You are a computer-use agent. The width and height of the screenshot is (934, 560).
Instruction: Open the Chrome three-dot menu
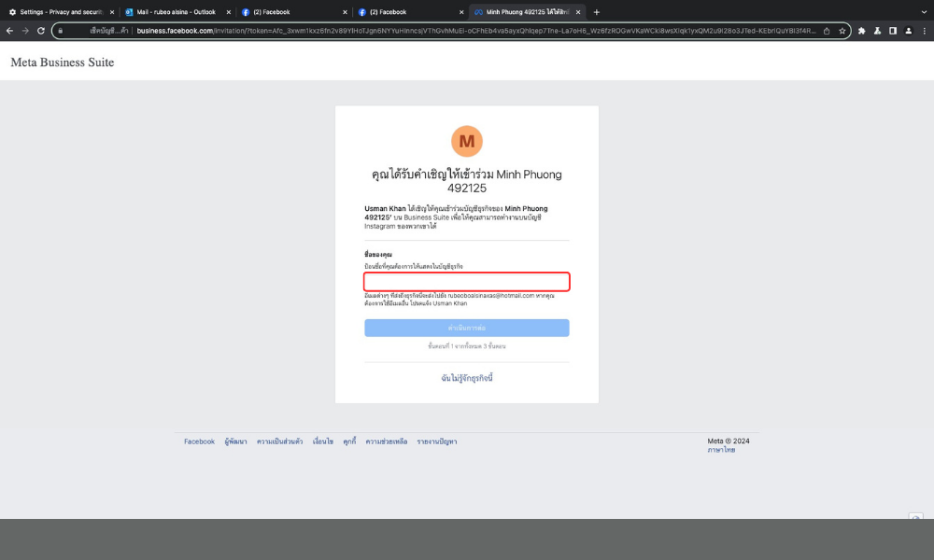click(925, 31)
